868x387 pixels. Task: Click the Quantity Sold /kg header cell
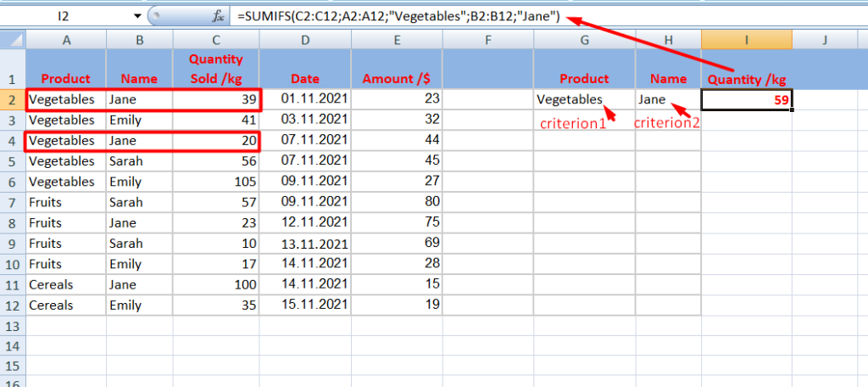pyautogui.click(x=216, y=69)
